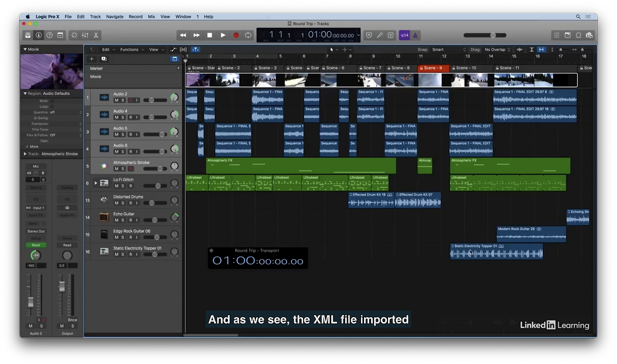
Task: Open Smart Controls dial icon
Action: click(74, 35)
